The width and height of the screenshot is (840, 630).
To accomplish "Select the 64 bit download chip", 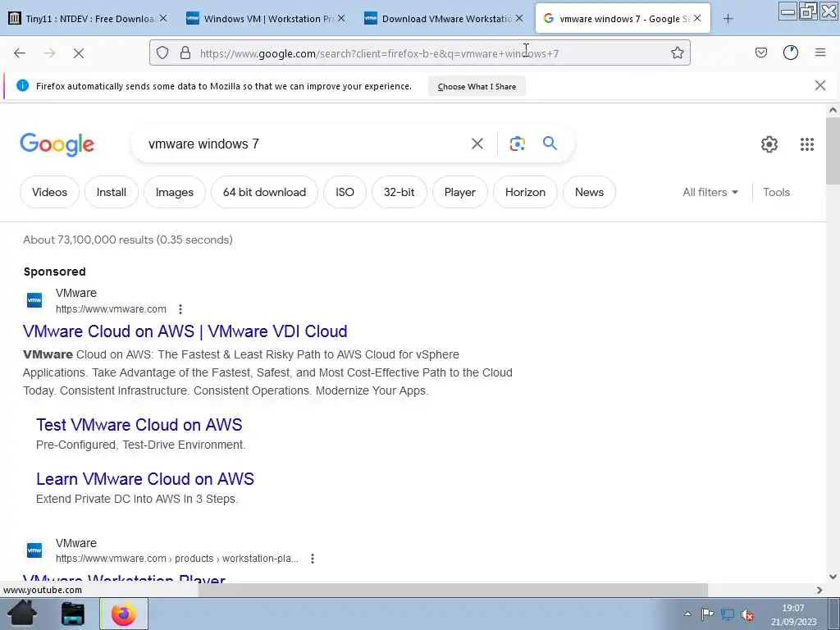I will 265,192.
